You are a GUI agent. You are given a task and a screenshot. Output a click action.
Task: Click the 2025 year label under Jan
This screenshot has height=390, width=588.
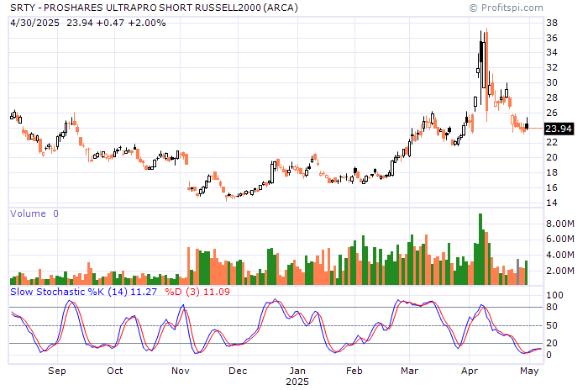pyautogui.click(x=297, y=382)
